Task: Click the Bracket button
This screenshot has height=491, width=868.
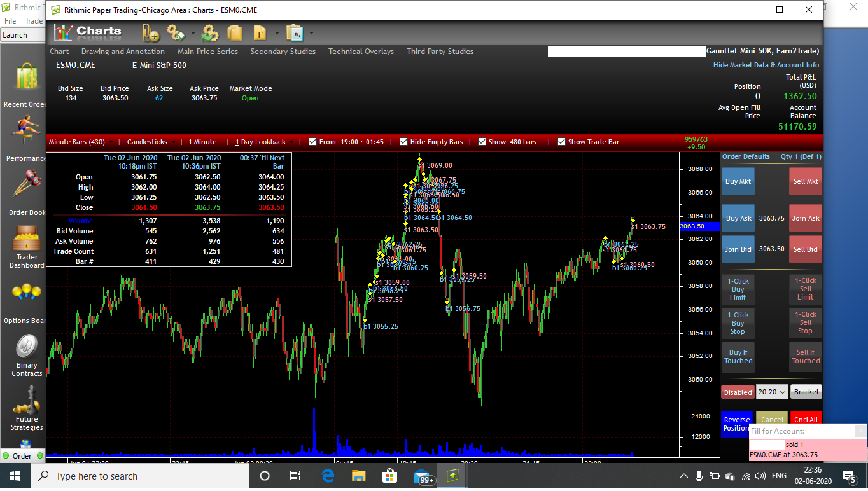Action: 806,392
